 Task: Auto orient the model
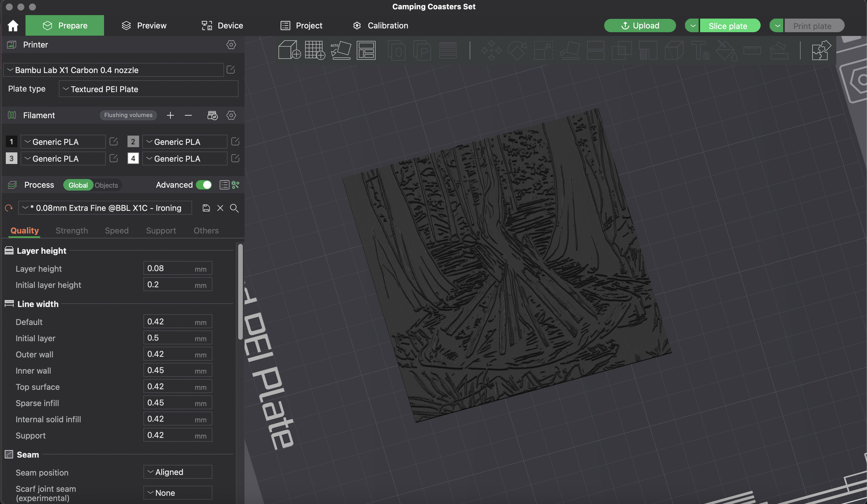coord(341,50)
